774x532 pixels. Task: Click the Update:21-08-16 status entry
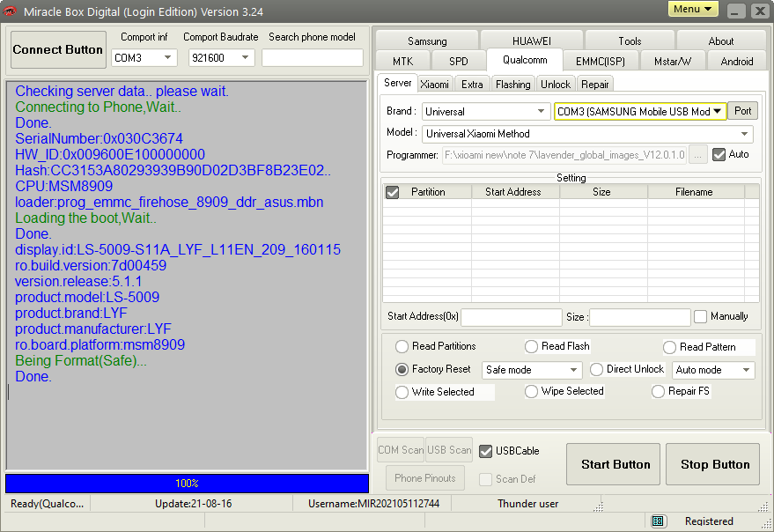click(193, 504)
